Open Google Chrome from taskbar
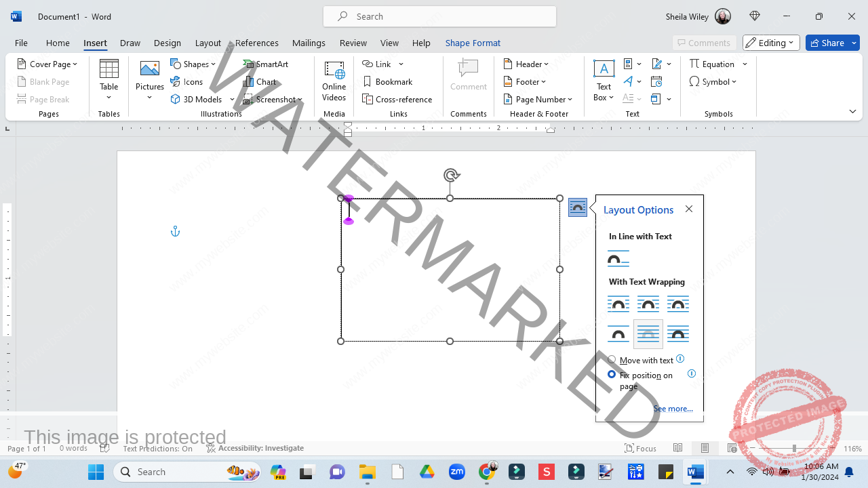The height and width of the screenshot is (488, 868). [x=487, y=472]
